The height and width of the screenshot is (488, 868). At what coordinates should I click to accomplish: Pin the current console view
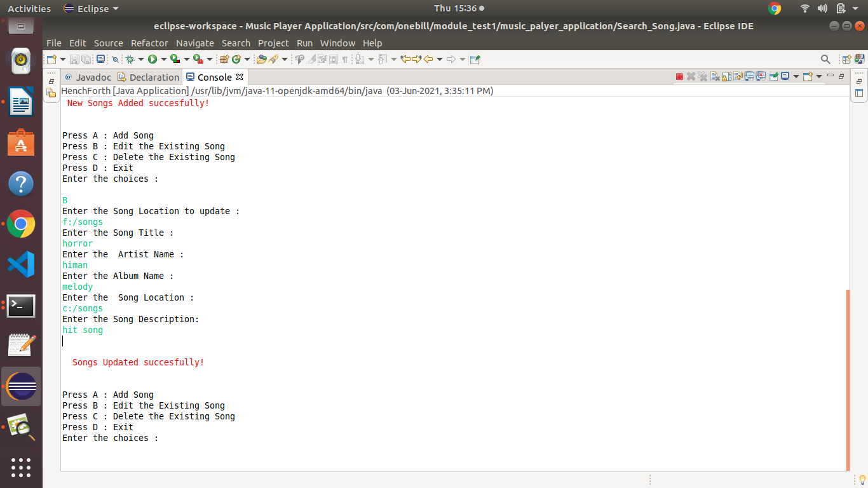[x=774, y=76]
